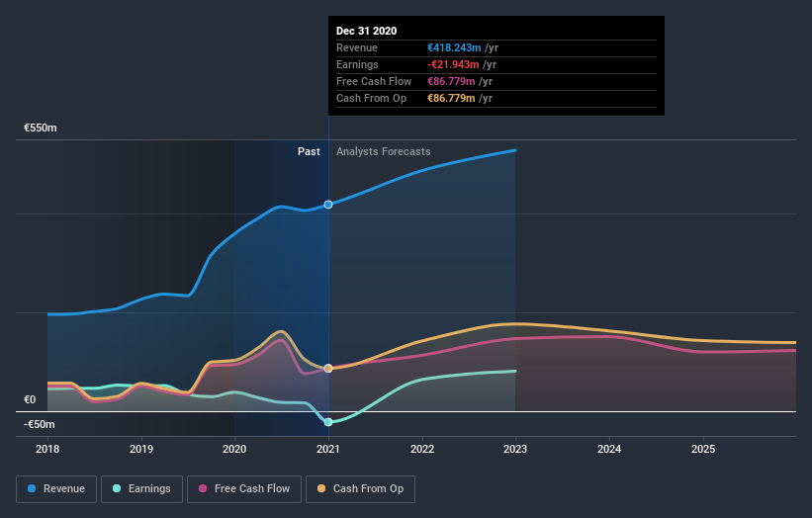Click the Earnings data point at 2021
This screenshot has width=812, height=518.
click(328, 422)
